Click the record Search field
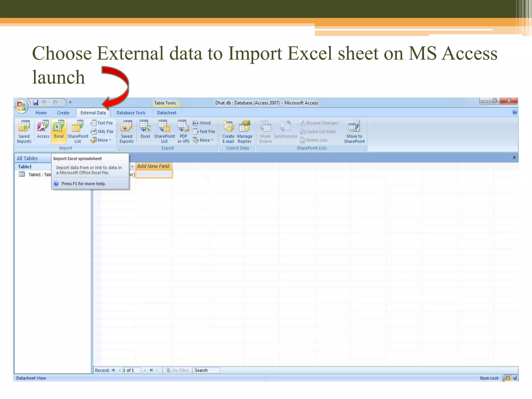 [207, 370]
